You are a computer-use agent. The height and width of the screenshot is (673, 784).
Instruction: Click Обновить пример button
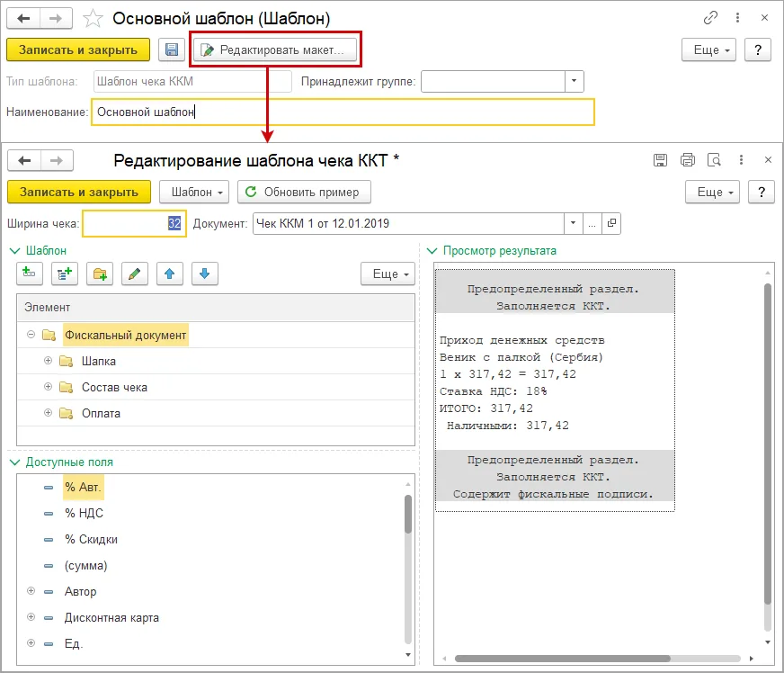(304, 193)
